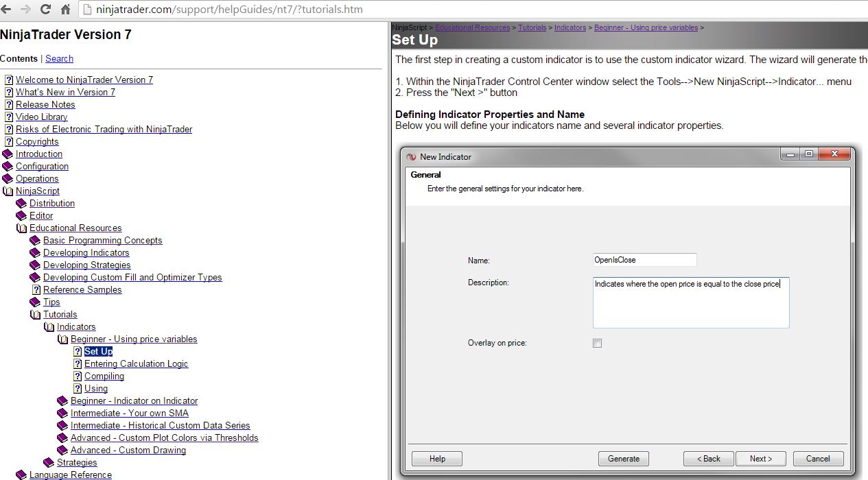Open the Compiling topic

104,376
